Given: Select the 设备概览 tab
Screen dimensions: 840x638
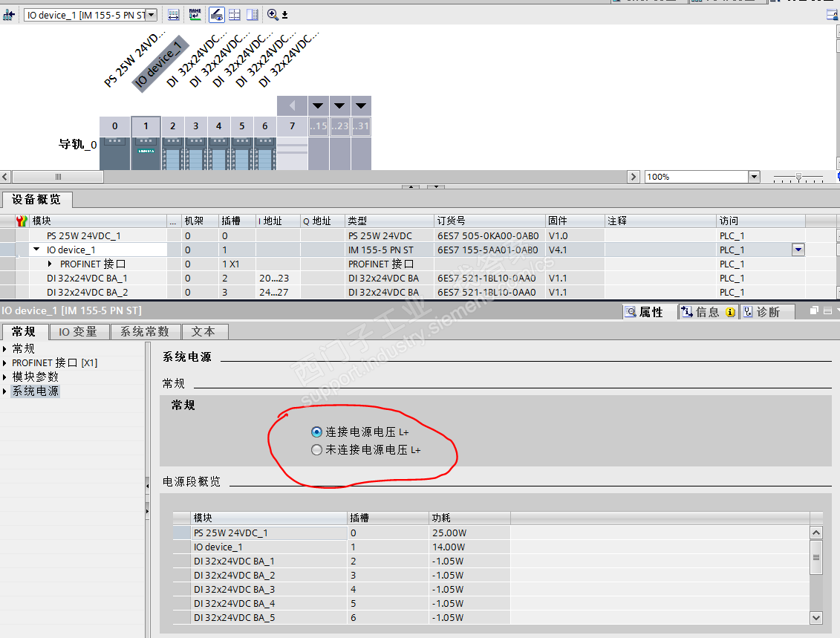Looking at the screenshot, I should click(x=36, y=199).
